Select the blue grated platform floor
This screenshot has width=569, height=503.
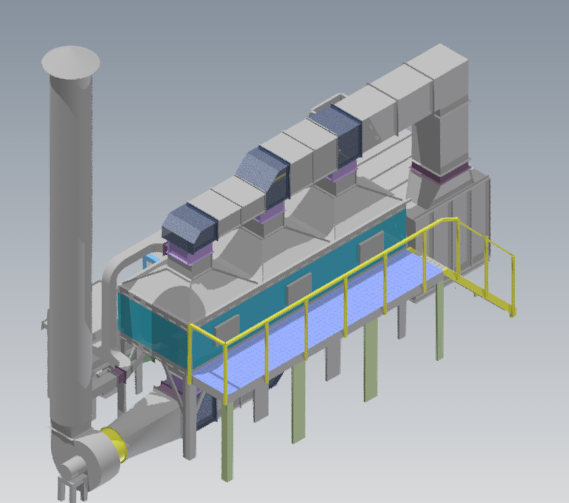(x=319, y=319)
